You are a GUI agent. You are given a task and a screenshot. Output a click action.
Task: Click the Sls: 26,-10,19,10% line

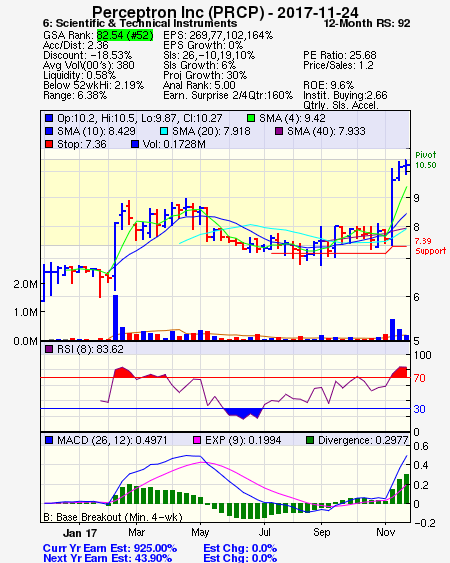coord(209,55)
